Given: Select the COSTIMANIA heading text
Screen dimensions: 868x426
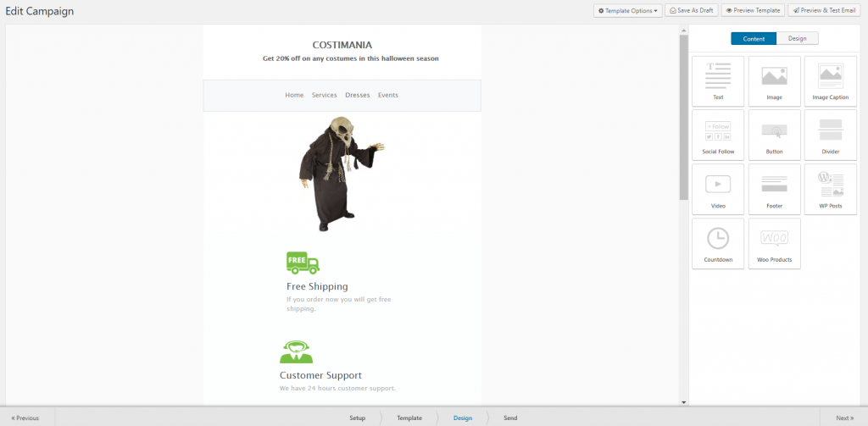Looking at the screenshot, I should 342,46.
